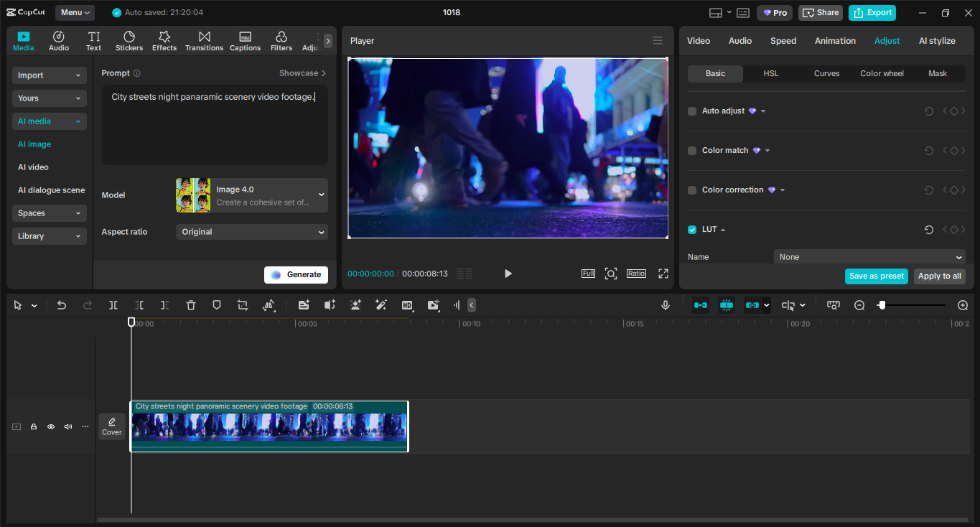The width and height of the screenshot is (980, 527).
Task: Undo the last action
Action: pos(61,305)
